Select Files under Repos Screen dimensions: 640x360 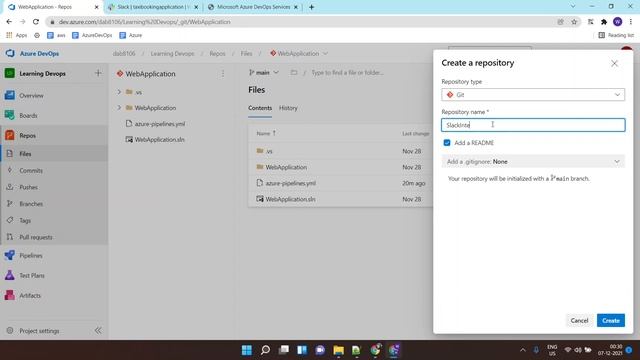[25, 154]
